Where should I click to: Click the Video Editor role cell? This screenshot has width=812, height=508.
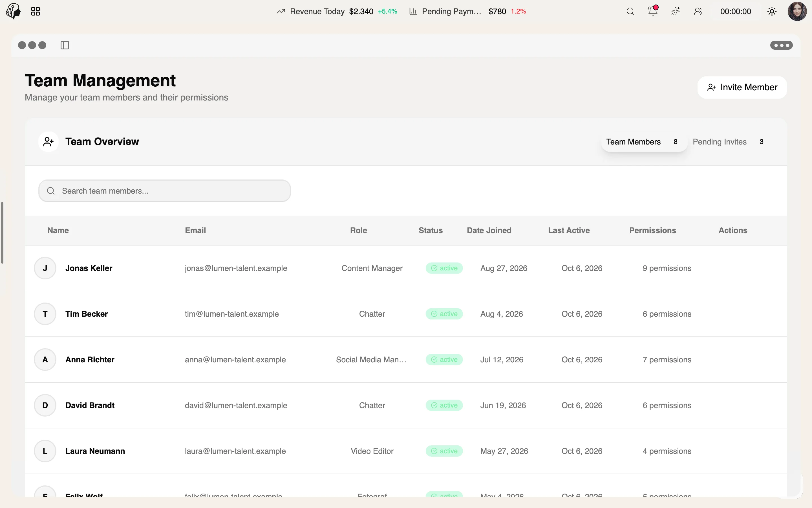point(372,451)
